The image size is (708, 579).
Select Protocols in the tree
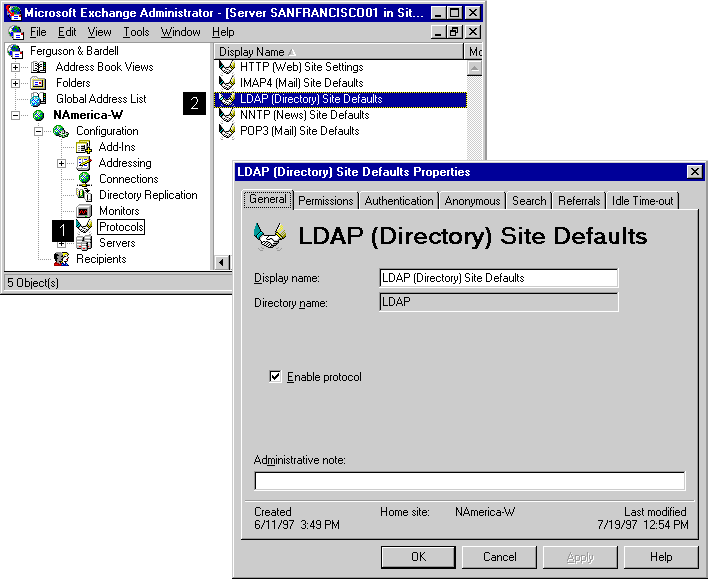[x=121, y=227]
